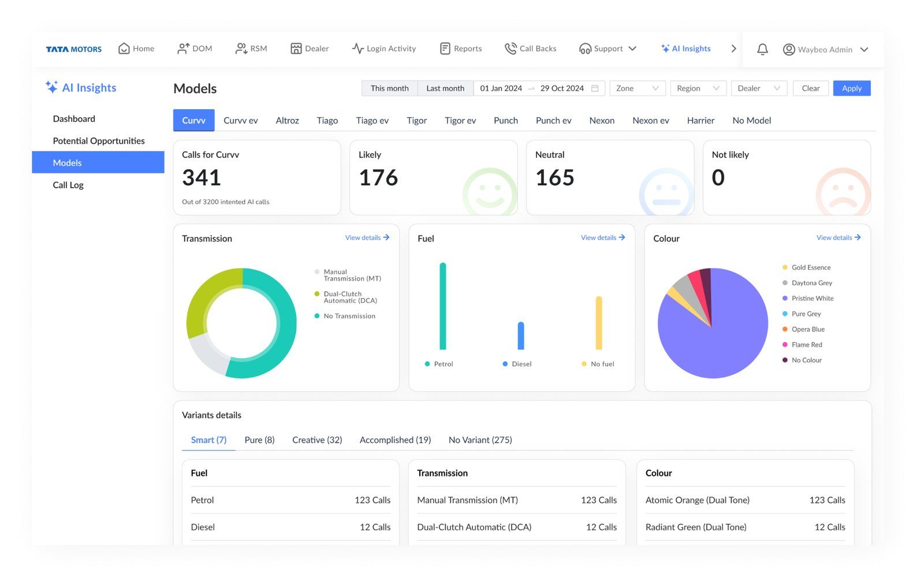Click the Pristine White colour legend swatch
924x585 pixels.
pyautogui.click(x=785, y=299)
